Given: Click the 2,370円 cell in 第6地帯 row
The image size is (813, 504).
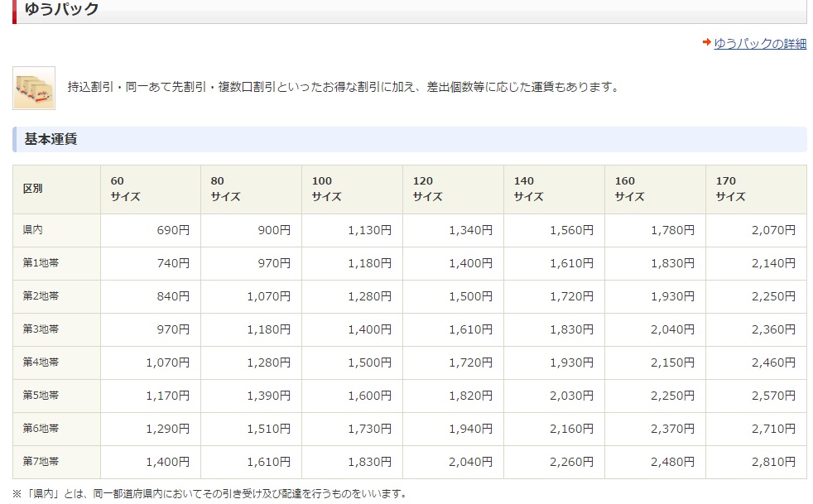Looking at the screenshot, I should pyautogui.click(x=656, y=430).
